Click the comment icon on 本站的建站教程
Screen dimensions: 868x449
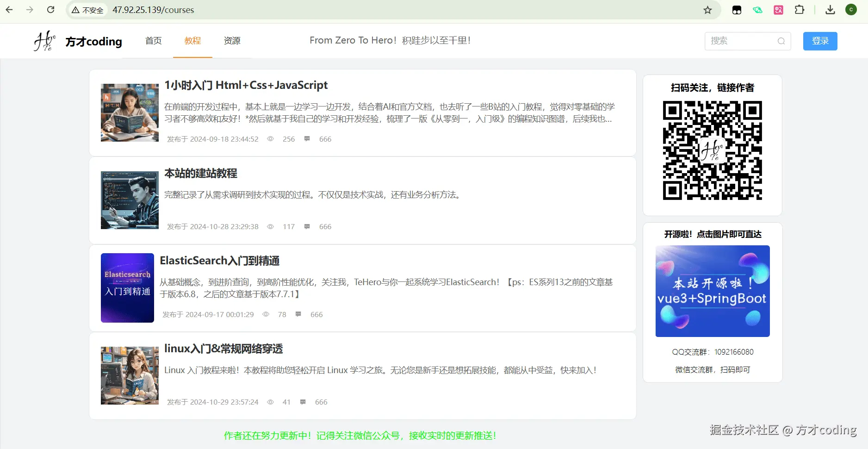tap(307, 226)
